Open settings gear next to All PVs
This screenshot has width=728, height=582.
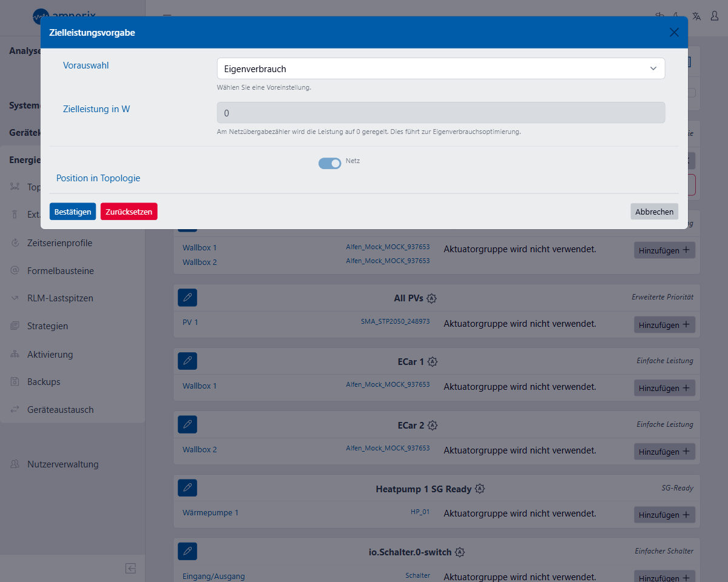431,298
